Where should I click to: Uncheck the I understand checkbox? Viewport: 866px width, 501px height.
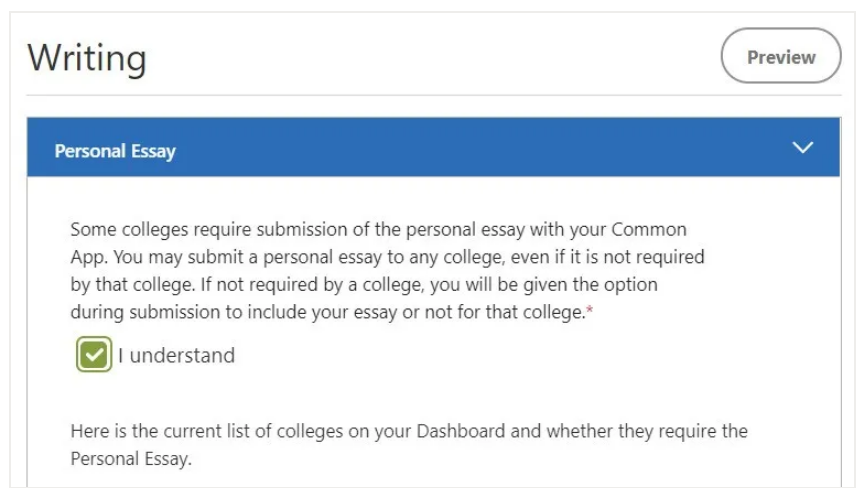(x=94, y=354)
